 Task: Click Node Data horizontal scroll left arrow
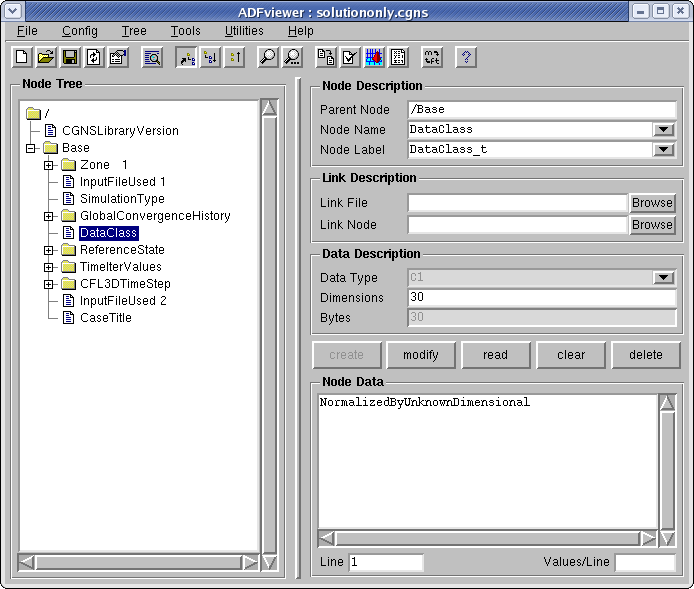click(327, 539)
